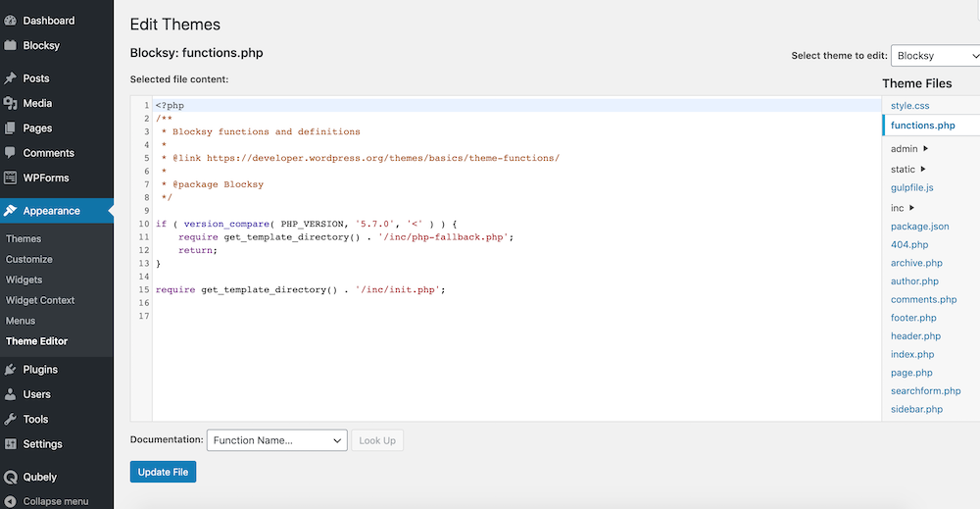The width and height of the screenshot is (980, 509).
Task: Go to Widgets submenu
Action: click(x=24, y=280)
